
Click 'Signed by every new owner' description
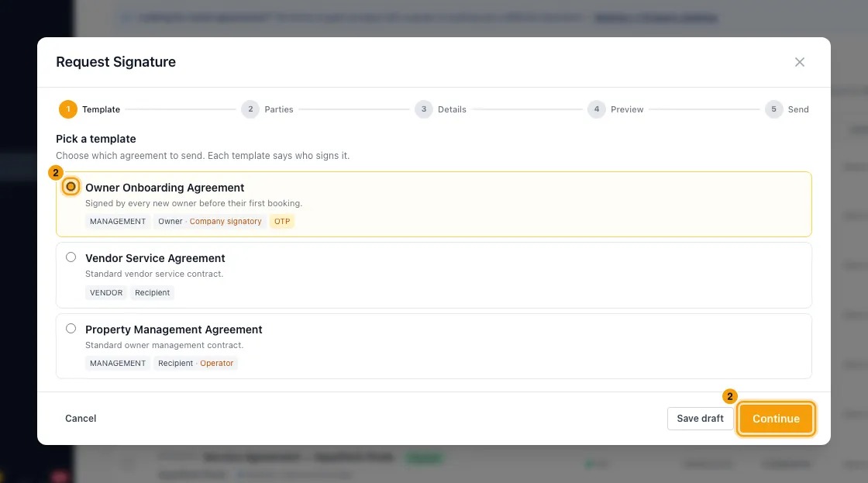coord(194,203)
